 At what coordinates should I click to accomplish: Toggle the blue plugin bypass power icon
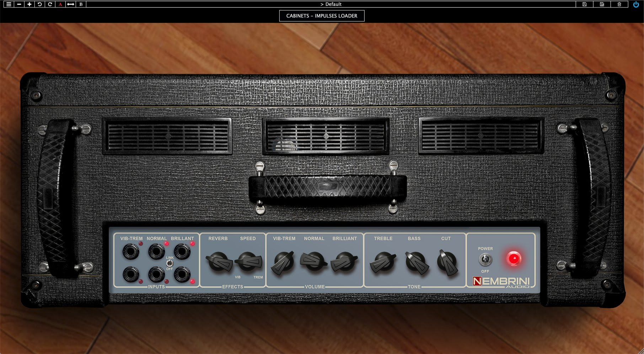click(x=636, y=4)
